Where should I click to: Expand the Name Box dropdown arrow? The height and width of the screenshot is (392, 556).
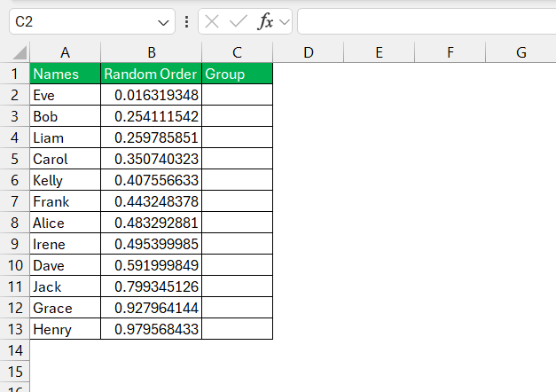[163, 23]
